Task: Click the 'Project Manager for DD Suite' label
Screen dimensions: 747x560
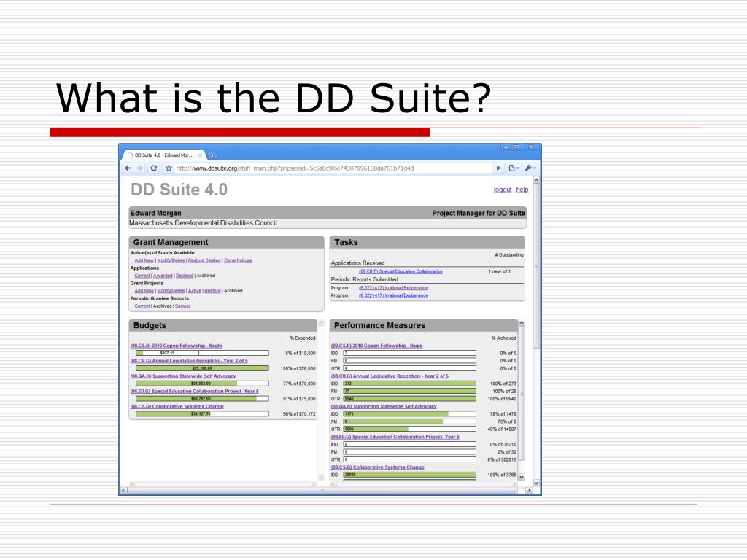Action: pyautogui.click(x=479, y=214)
